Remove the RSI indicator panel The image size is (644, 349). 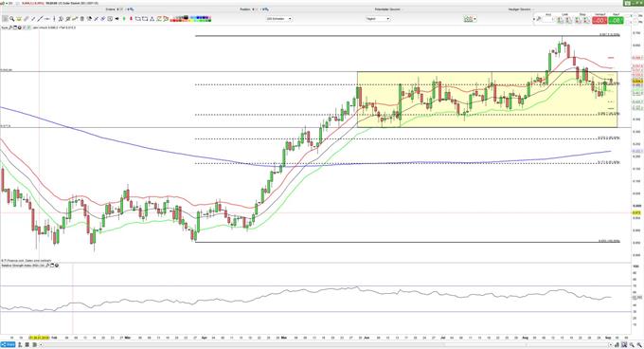tap(57, 266)
